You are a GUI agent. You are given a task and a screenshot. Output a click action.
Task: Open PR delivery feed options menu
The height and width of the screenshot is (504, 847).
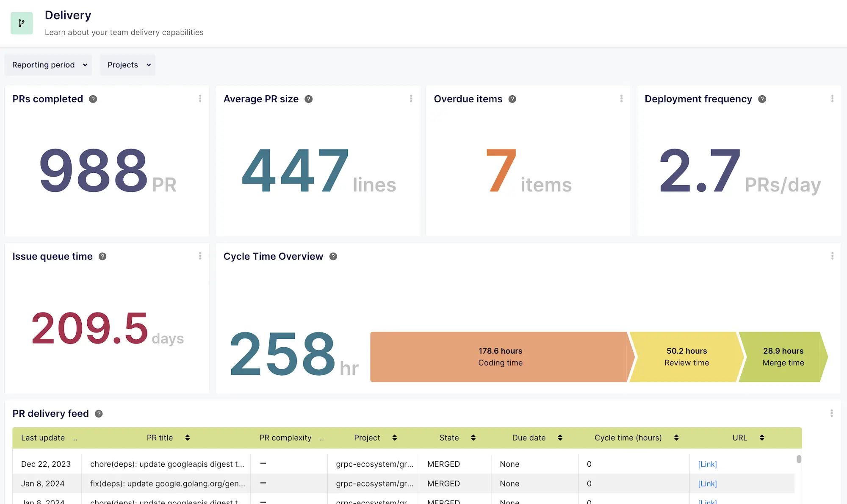tap(832, 413)
